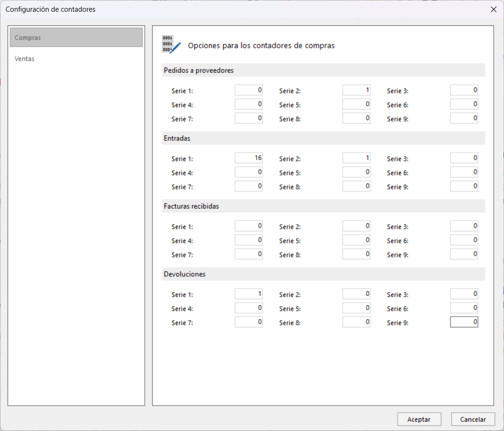The image size is (504, 431).
Task: Click Serie 8 field under Devoluciones
Action: coord(356,322)
